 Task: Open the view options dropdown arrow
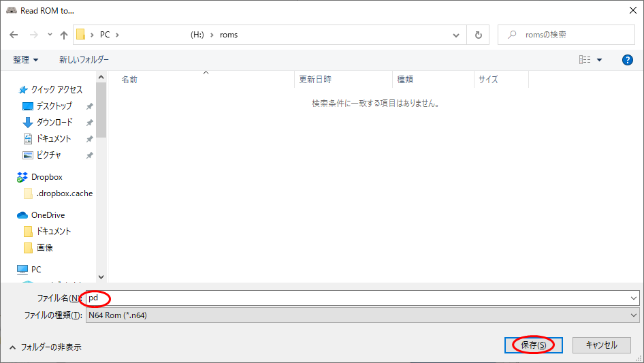599,60
